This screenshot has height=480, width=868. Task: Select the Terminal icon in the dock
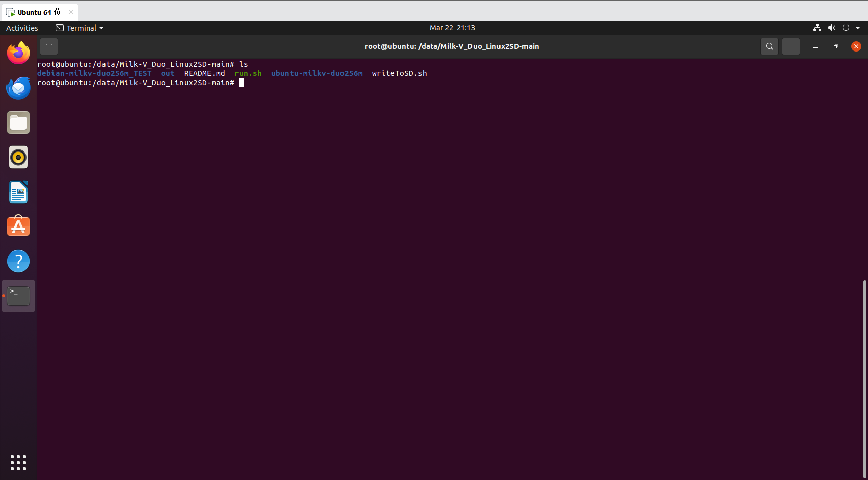click(x=18, y=296)
